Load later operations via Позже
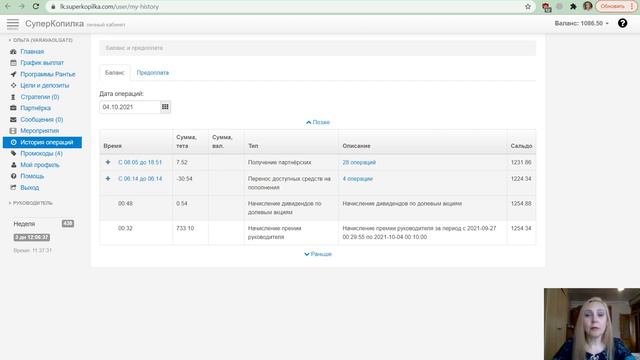 (x=318, y=122)
